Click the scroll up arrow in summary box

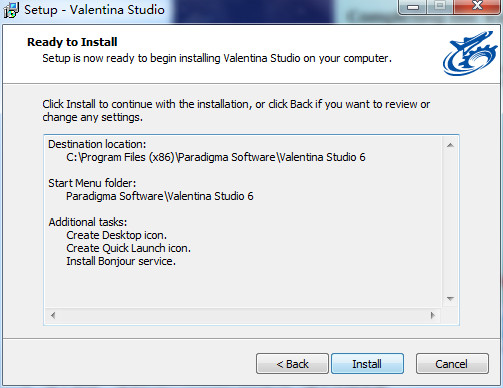coord(450,145)
